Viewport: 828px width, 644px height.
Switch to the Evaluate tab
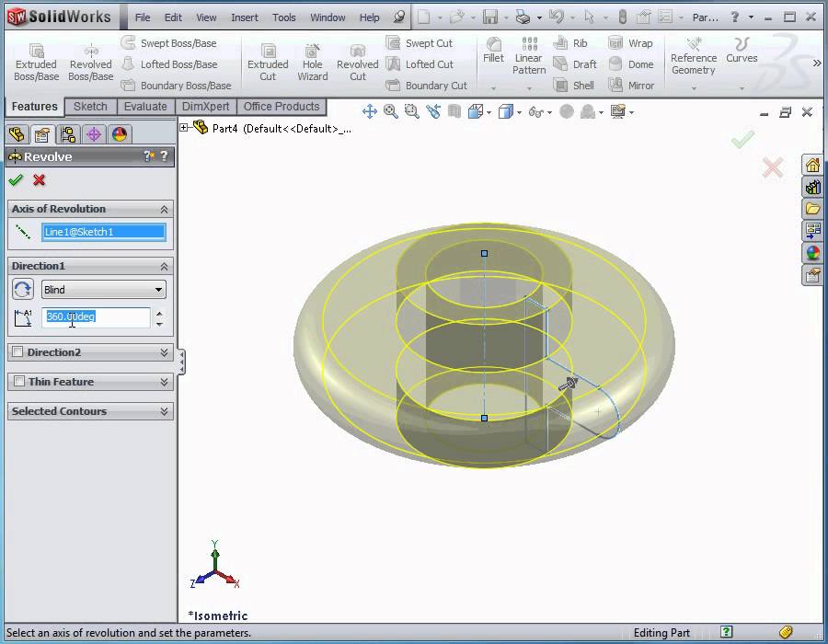[145, 107]
